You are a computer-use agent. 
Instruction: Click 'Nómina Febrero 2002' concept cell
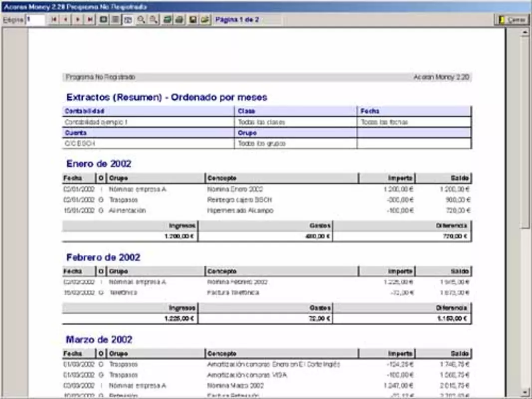tap(237, 282)
